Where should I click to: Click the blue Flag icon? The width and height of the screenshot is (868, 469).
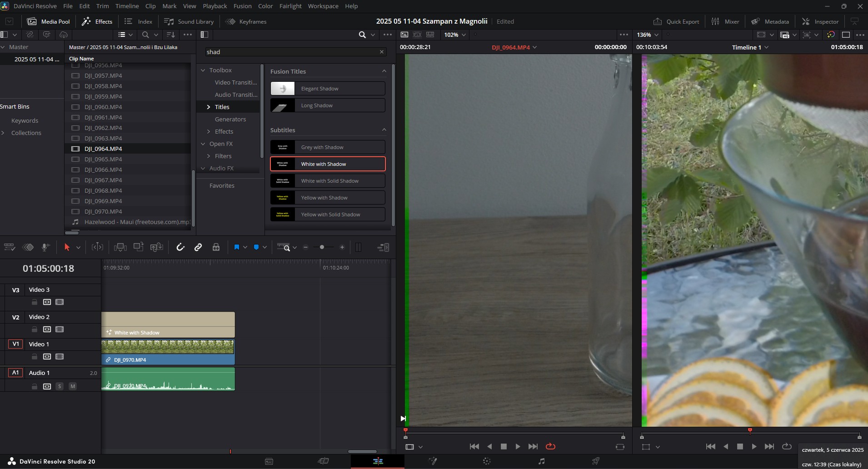tap(236, 247)
